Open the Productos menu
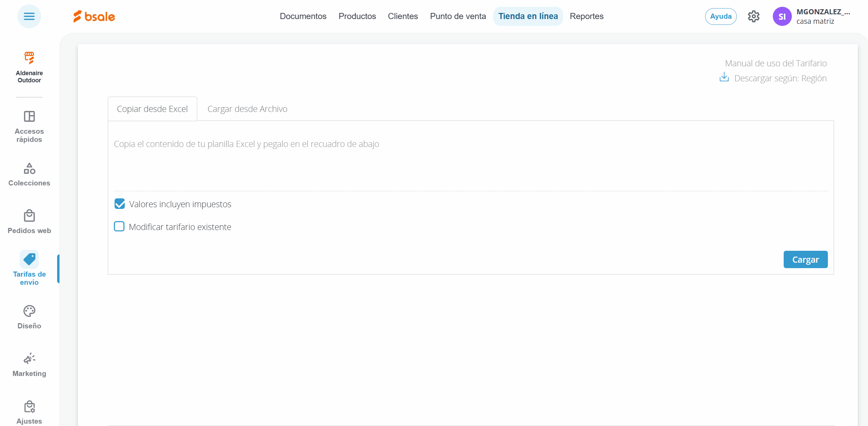Screen dimensions: 868x426 pos(357,16)
